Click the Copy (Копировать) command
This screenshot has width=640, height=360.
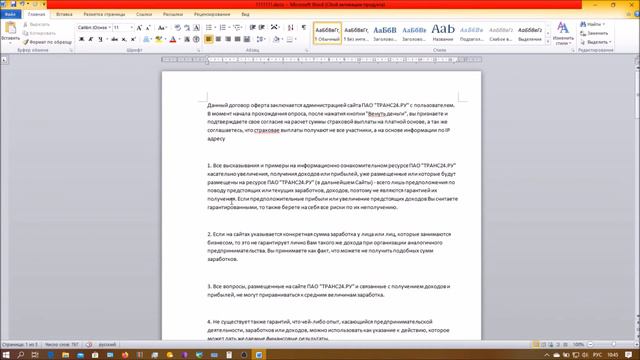point(39,33)
